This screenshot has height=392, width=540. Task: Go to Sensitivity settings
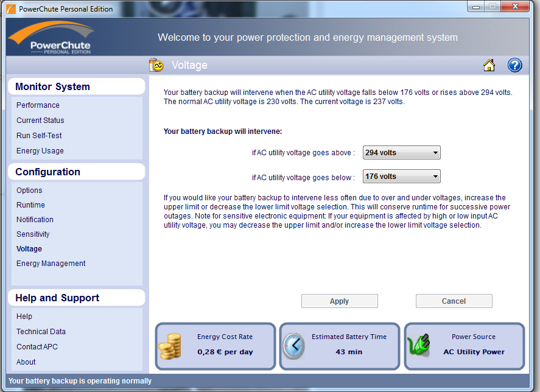click(x=33, y=234)
